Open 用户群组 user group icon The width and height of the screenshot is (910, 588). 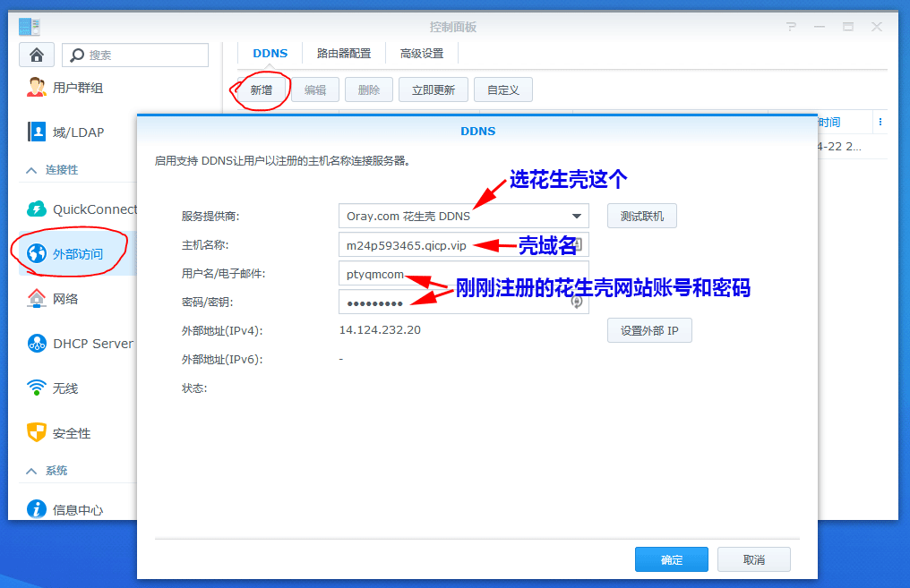point(37,88)
